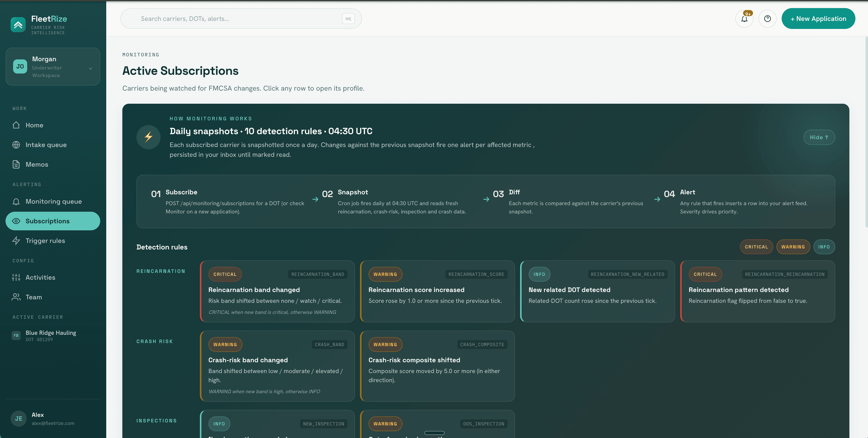The width and height of the screenshot is (868, 438).
Task: Click the WARNING badge on Crash-risk composite card
Action: tap(385, 345)
